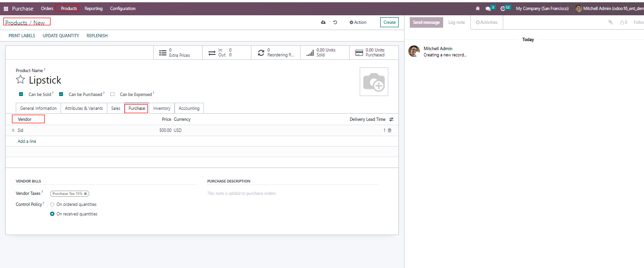Click the purchase description note field
The height and width of the screenshot is (268, 644).
pyautogui.click(x=292, y=193)
